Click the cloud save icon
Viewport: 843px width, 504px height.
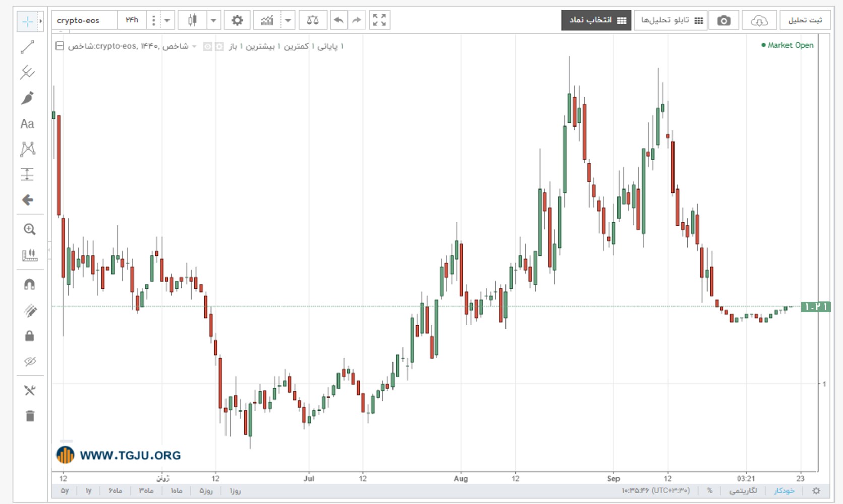759,20
